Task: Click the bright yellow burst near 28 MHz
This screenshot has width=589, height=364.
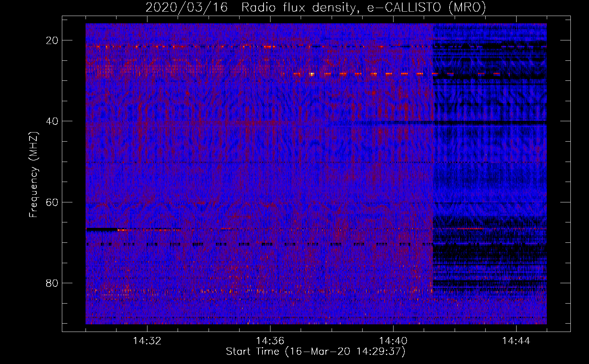Action: coord(312,74)
